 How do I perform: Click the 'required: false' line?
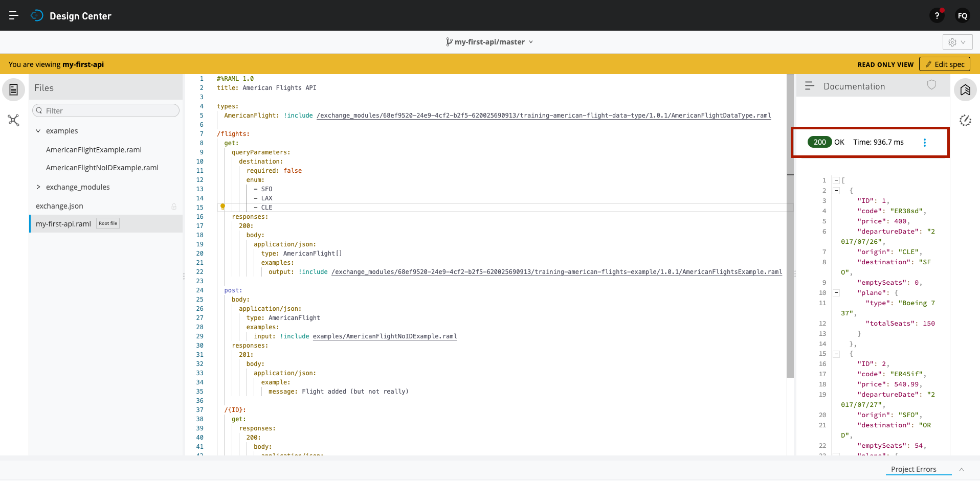point(274,171)
